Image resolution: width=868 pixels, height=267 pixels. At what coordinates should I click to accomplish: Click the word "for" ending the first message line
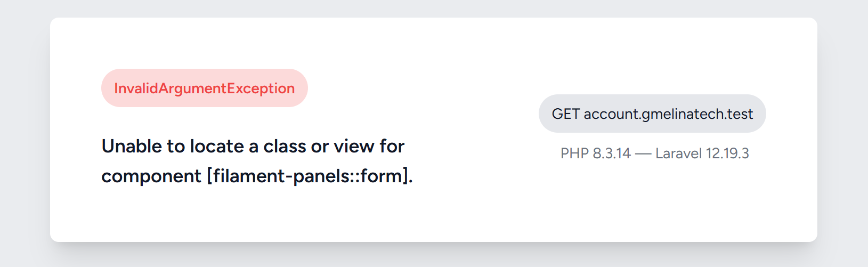click(x=392, y=147)
